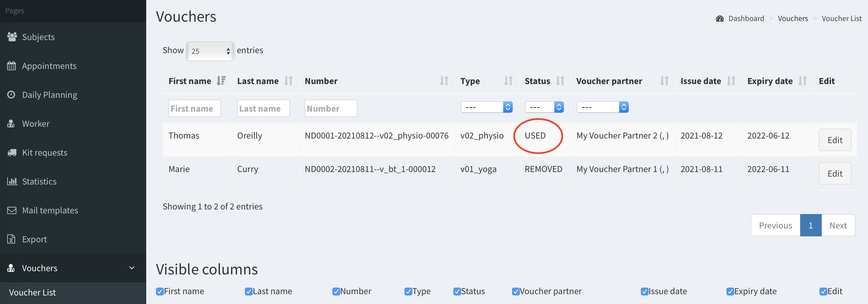This screenshot has width=868, height=304.
Task: Toggle the Voucher partner visibility checkbox
Action: (x=516, y=292)
